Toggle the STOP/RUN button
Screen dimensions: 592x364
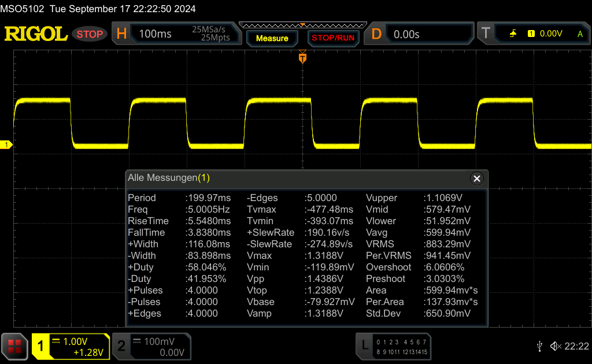pyautogui.click(x=333, y=38)
